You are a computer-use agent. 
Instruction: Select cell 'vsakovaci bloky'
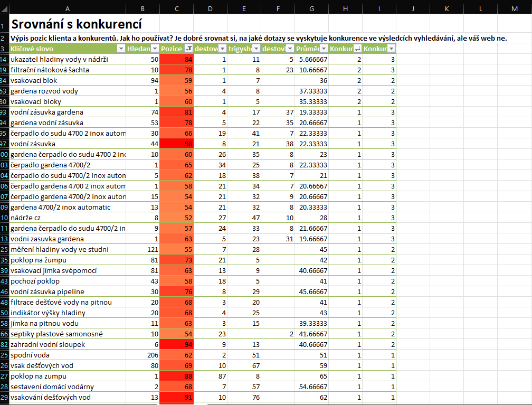[x=68, y=101]
